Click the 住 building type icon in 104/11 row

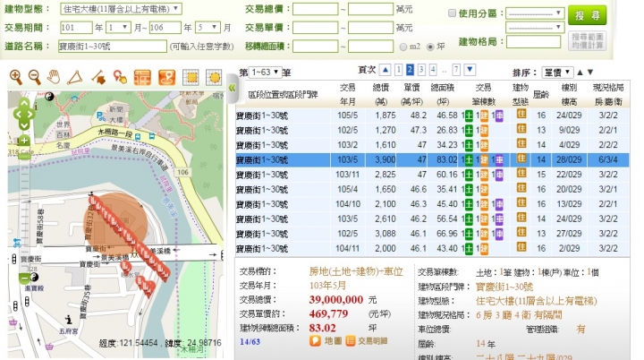coord(521,247)
